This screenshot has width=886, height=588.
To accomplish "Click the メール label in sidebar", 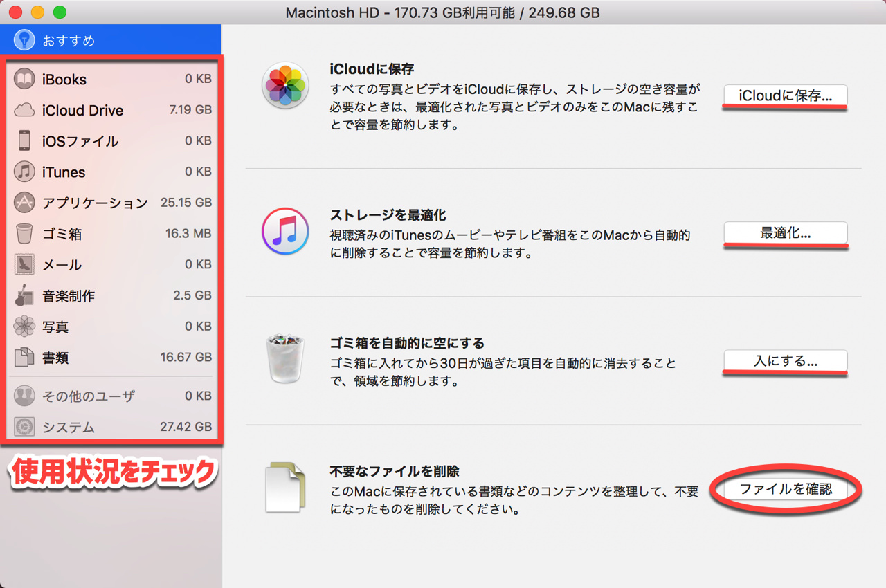I will click(62, 265).
